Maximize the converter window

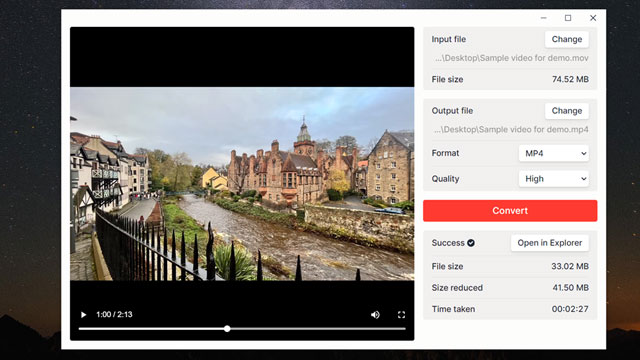coord(568,18)
